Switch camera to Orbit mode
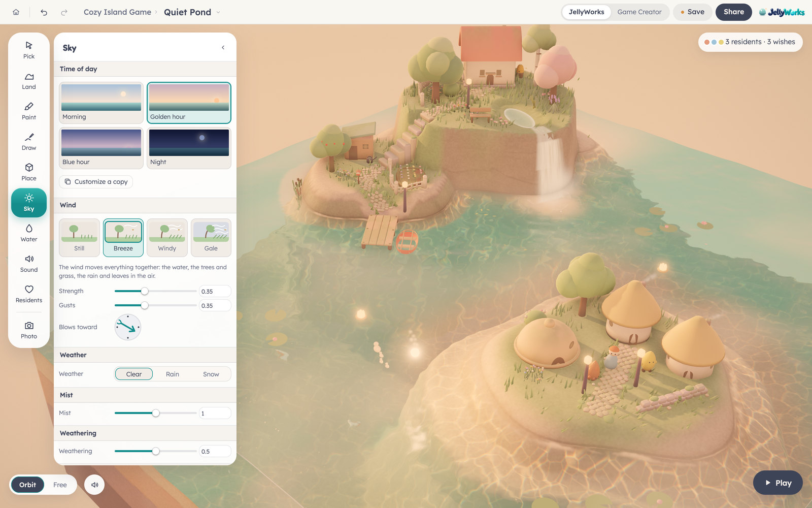The height and width of the screenshot is (508, 812). pyautogui.click(x=27, y=485)
